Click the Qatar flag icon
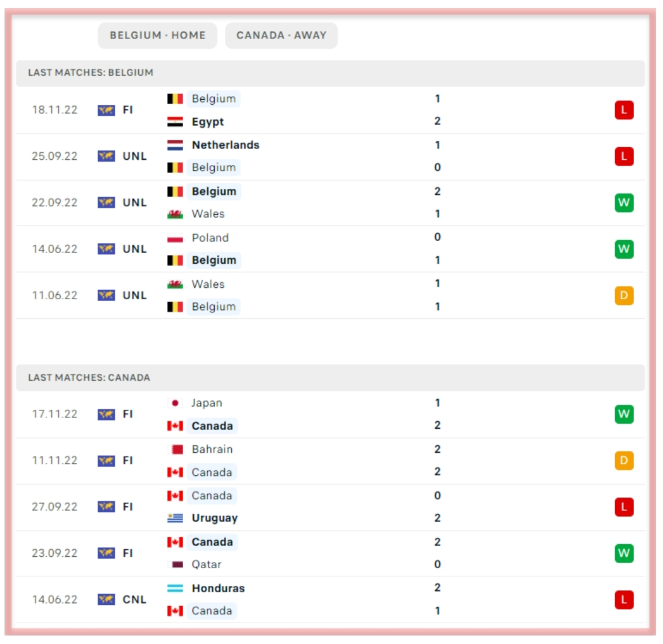663x644 pixels. point(175,564)
